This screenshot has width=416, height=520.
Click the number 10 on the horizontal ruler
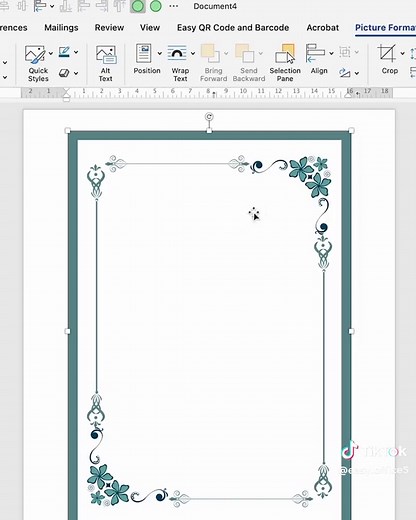(244, 91)
